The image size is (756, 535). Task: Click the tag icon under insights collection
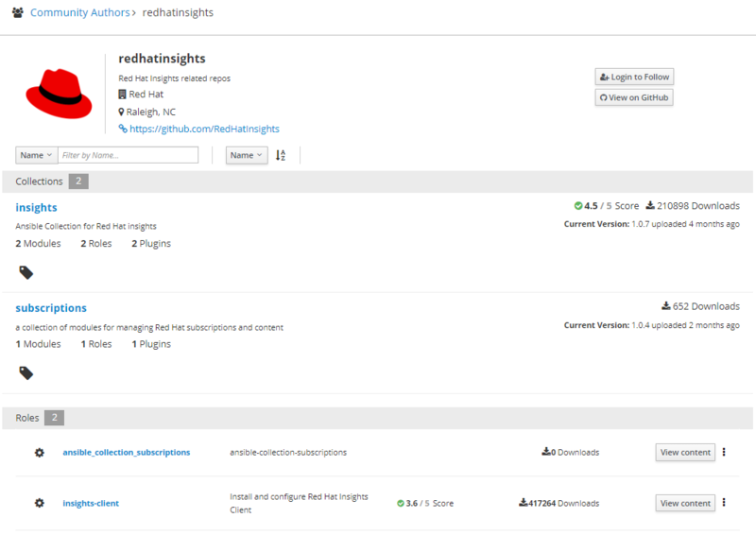(26, 272)
